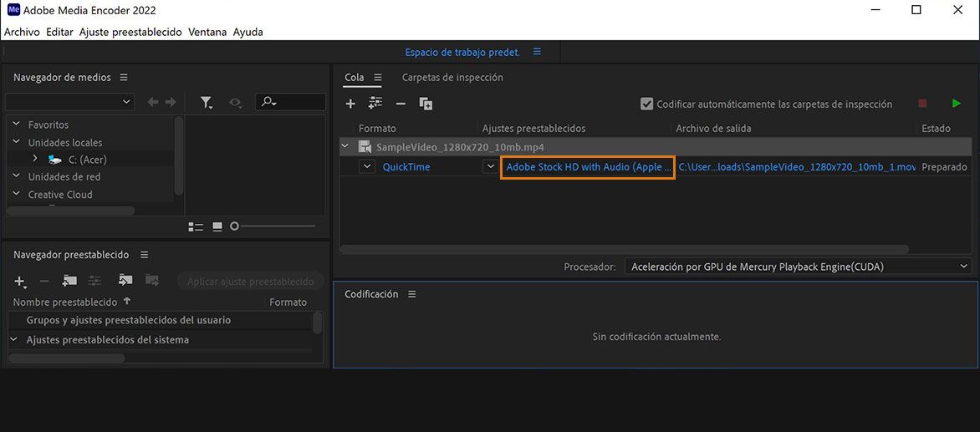This screenshot has width=980, height=432.
Task: Open the format dropdown beside QuickTime
Action: tap(367, 166)
